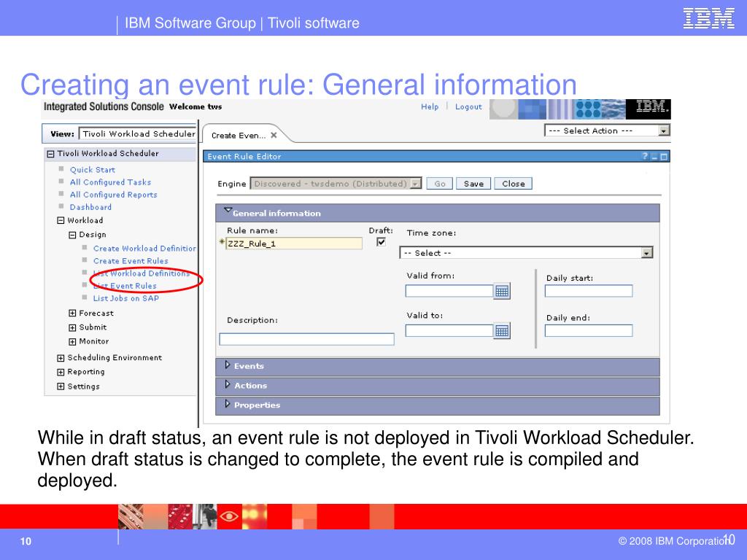Viewport: 747px width, 560px height.
Task: Open the Help link
Action: [430, 106]
